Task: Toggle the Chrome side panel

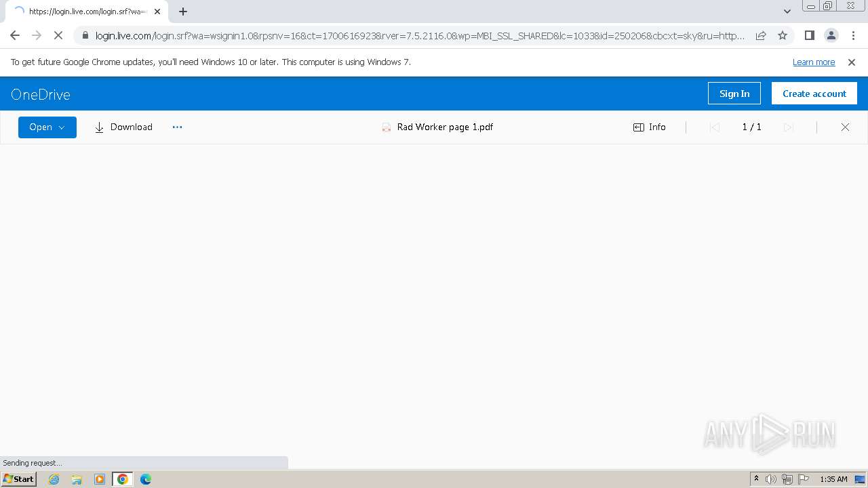Action: click(x=809, y=35)
